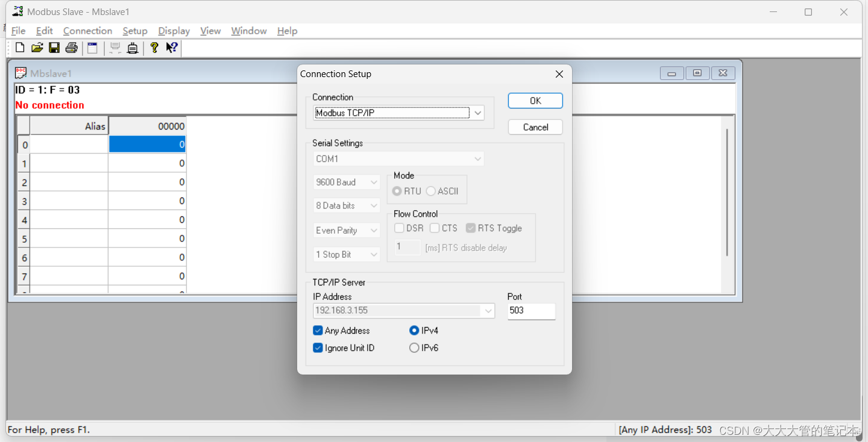Minimize the Mbslave1 child window
The image size is (868, 442).
671,73
